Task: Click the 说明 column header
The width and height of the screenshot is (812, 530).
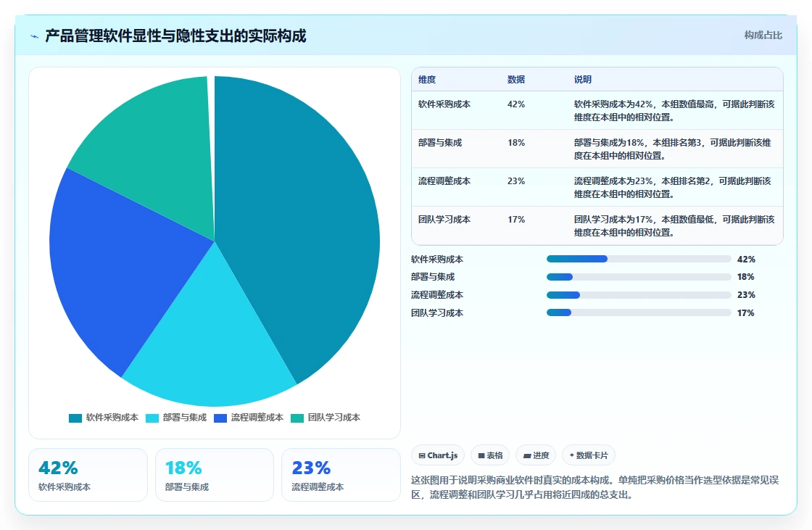Action: (583, 79)
